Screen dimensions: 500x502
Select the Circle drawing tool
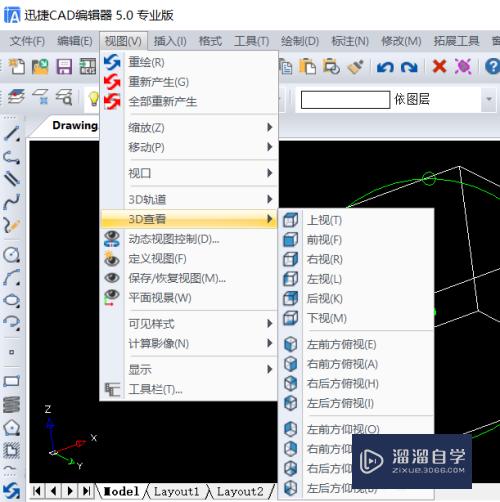pos(12,255)
